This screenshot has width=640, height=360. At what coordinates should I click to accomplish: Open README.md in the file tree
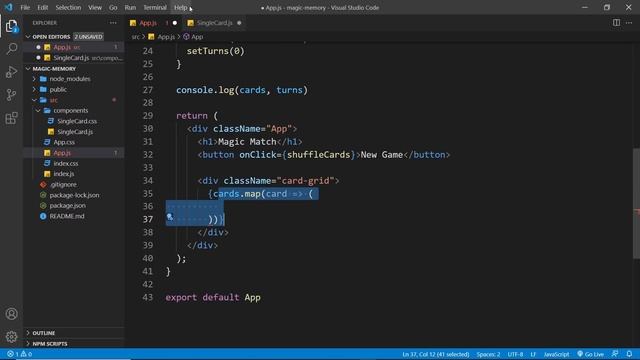[x=73, y=216]
